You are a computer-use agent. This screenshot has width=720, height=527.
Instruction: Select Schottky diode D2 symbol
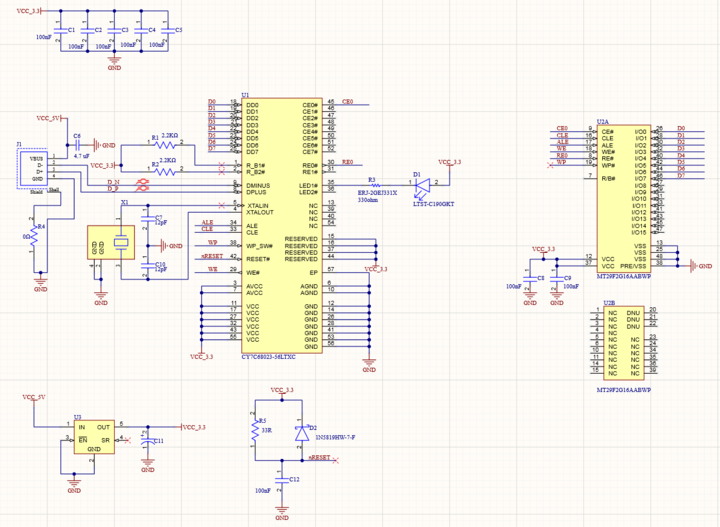point(302,432)
